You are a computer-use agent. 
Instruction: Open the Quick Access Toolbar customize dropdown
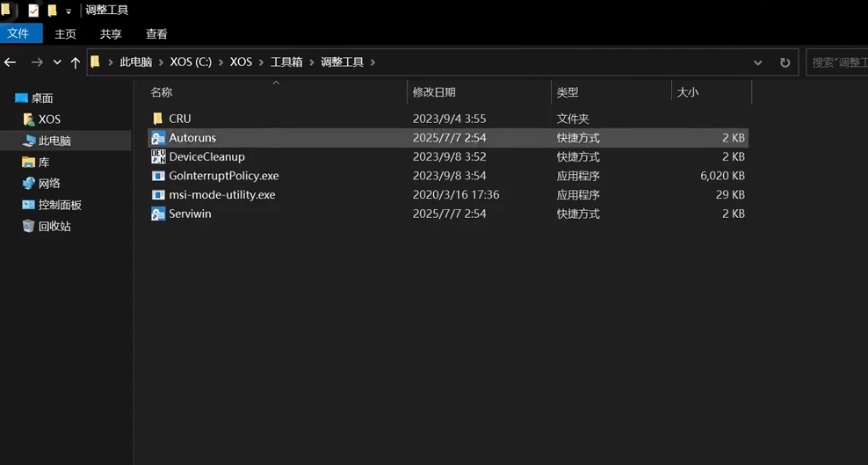69,11
